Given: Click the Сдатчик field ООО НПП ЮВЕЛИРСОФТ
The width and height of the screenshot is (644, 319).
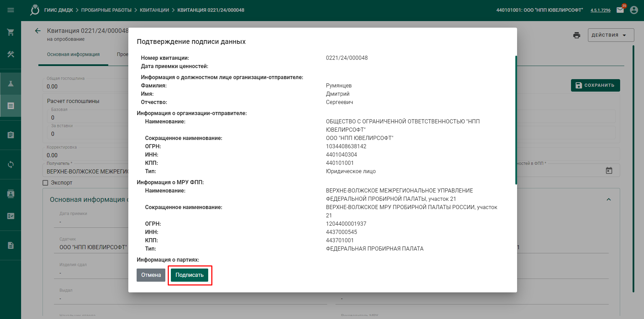Looking at the screenshot, I should (93, 247).
